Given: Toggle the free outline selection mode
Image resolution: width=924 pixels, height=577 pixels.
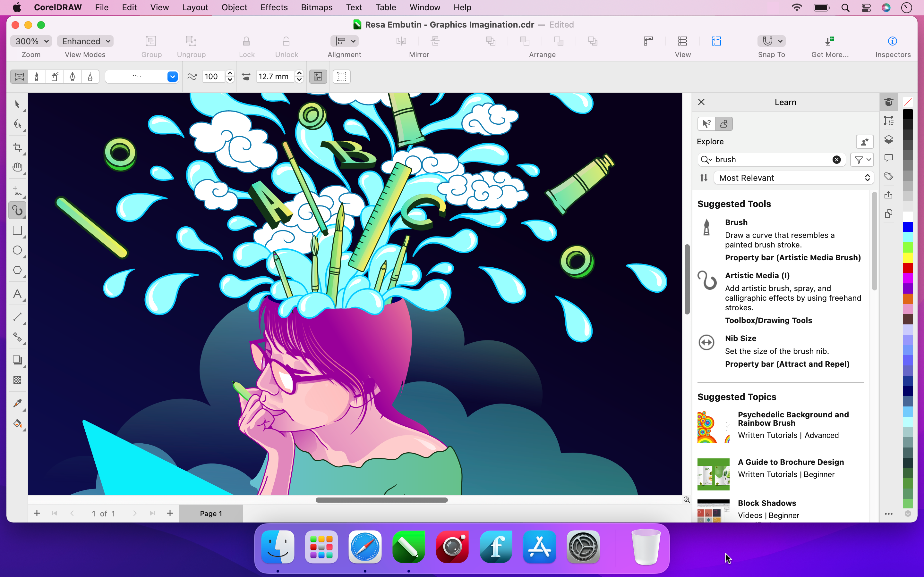Looking at the screenshot, I should point(341,76).
